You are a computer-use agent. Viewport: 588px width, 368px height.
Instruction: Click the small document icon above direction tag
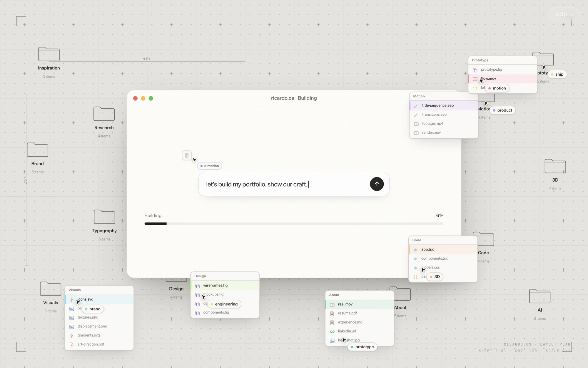point(187,155)
